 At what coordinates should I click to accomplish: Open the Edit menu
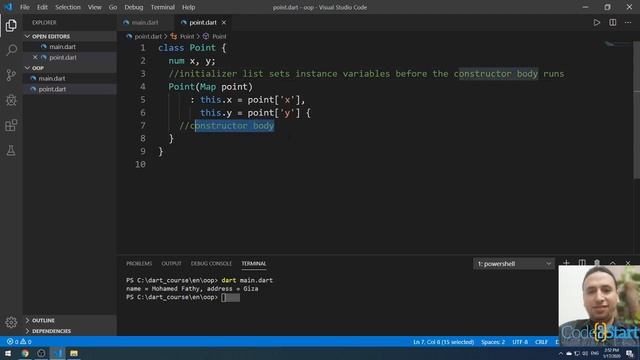(42, 7)
